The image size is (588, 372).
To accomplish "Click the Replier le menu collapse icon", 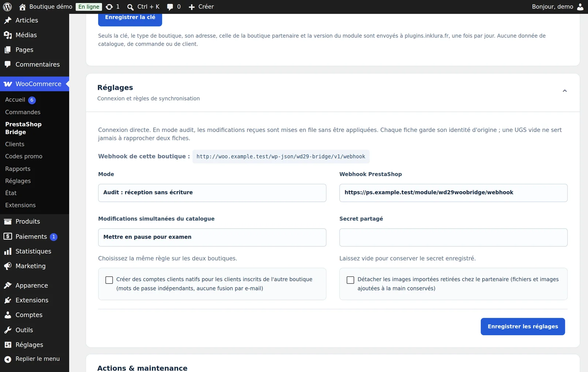I will [x=8, y=359].
